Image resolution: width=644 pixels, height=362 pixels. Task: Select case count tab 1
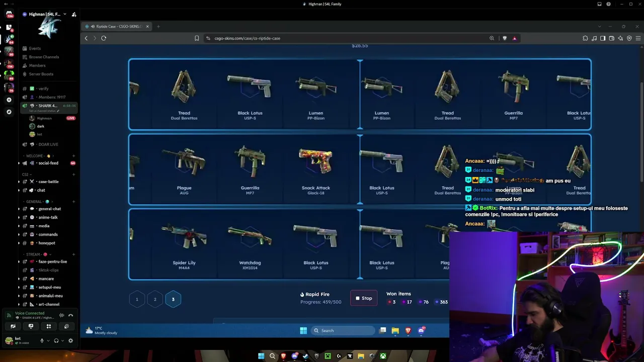(x=137, y=299)
